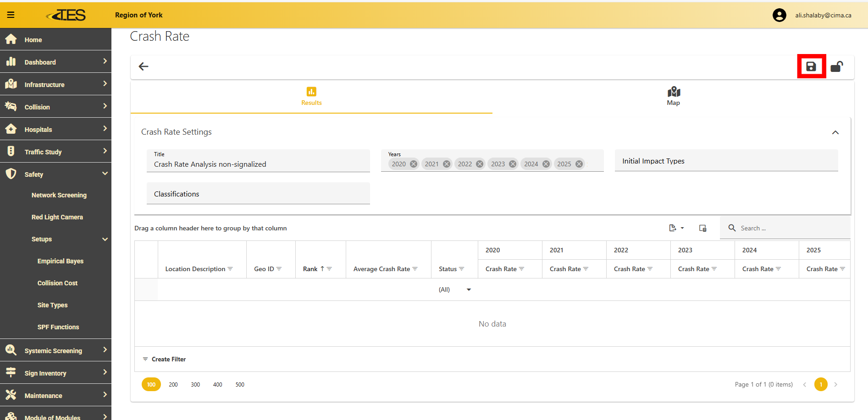Viewport: 868px width, 420px height.
Task: Toggle the unlock padlock icon
Action: (x=836, y=67)
